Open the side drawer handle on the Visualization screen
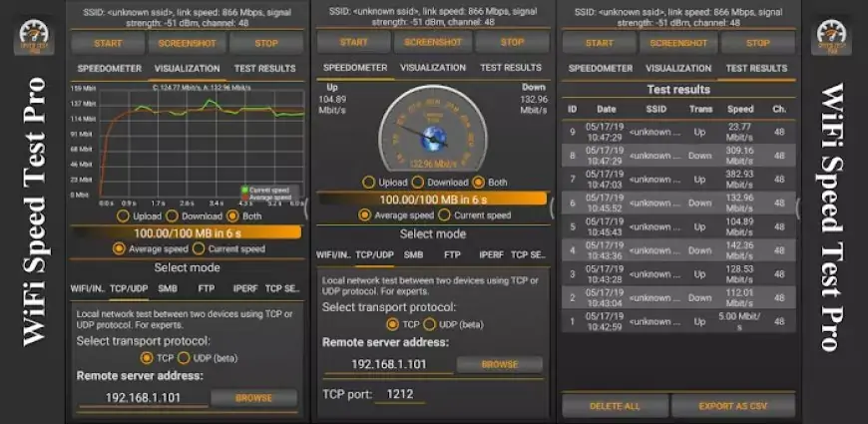The image size is (868, 424). click(x=306, y=209)
